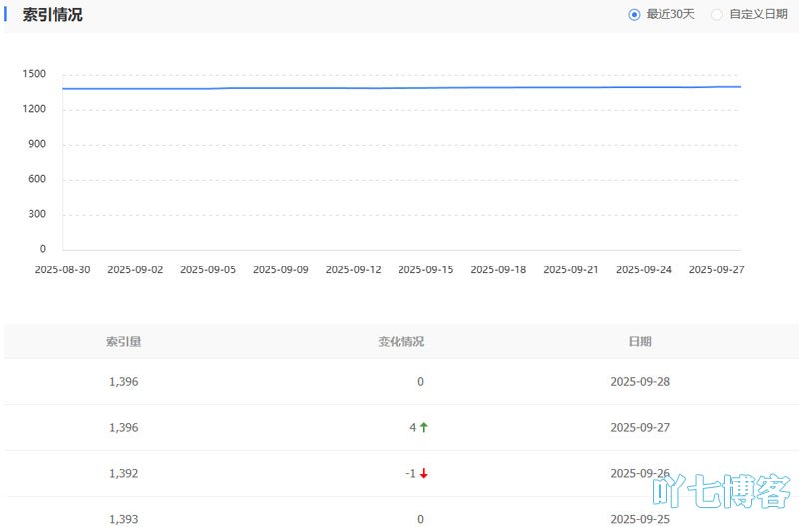The image size is (799, 532).
Task: Click the 2025-08-30 x-axis label
Action: click(x=62, y=269)
